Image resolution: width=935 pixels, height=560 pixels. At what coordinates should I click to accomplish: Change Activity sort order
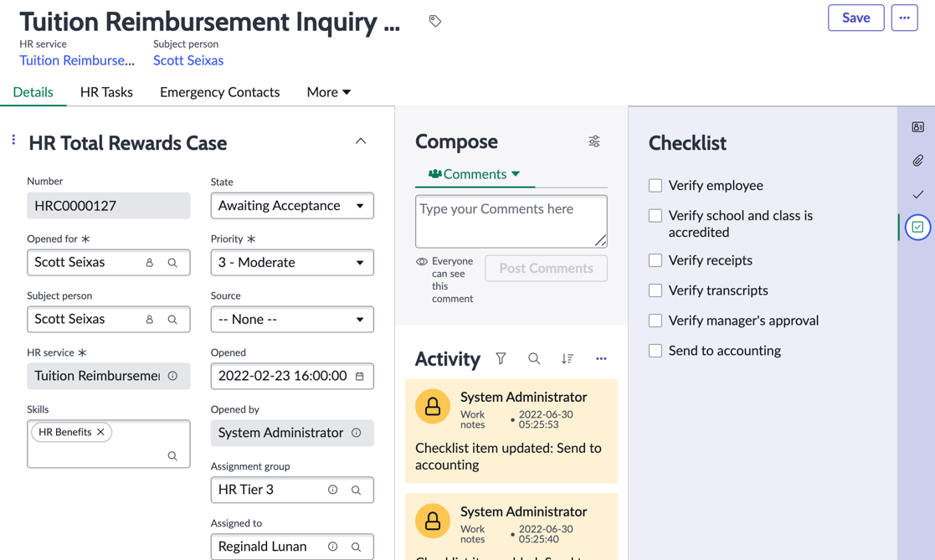tap(567, 358)
